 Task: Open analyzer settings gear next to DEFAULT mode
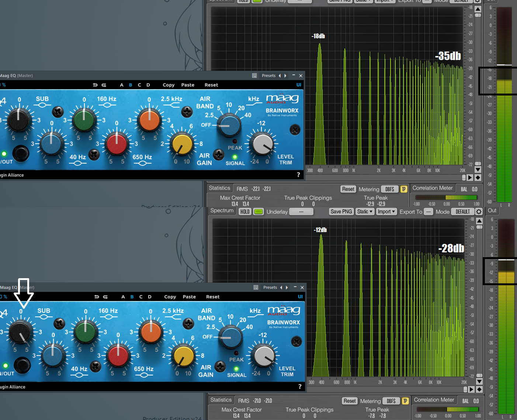(x=479, y=211)
